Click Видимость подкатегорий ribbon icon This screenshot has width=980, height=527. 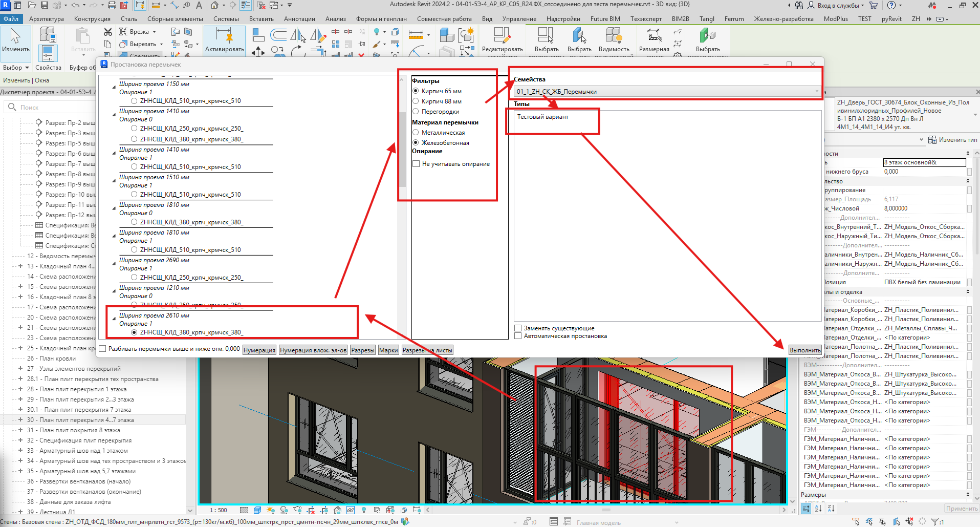614,41
